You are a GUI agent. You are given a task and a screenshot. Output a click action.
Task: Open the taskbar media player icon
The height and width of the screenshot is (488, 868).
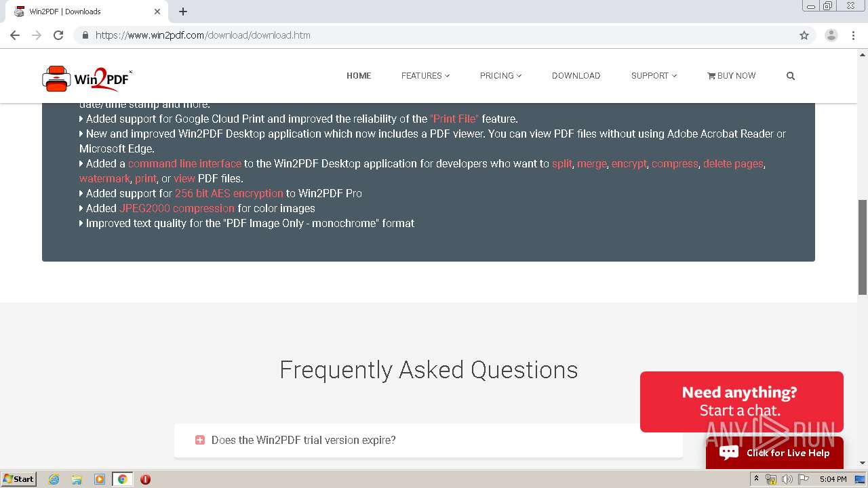(x=100, y=479)
